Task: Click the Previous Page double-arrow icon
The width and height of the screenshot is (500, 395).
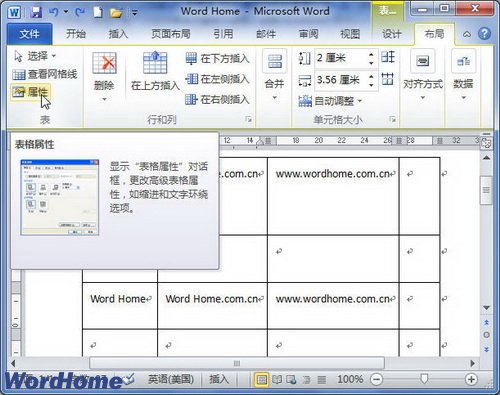Action: coord(486,322)
